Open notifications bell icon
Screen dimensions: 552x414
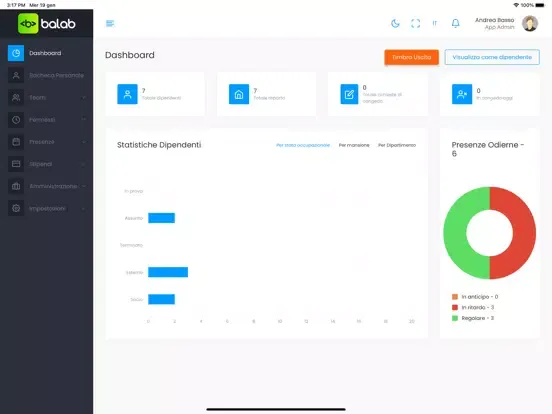pyautogui.click(x=455, y=24)
